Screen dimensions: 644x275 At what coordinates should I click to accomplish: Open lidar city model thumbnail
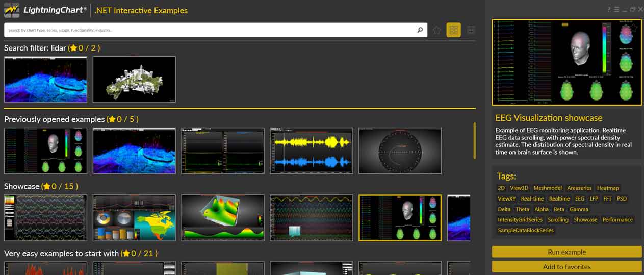point(134,80)
